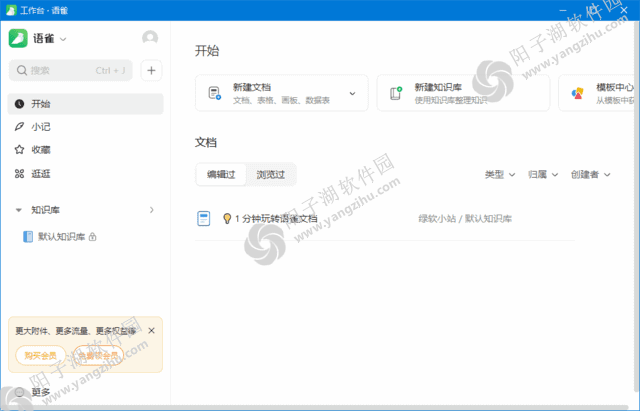Select 开始 in the sidebar
Screen dimensions: 640x411
[85, 104]
